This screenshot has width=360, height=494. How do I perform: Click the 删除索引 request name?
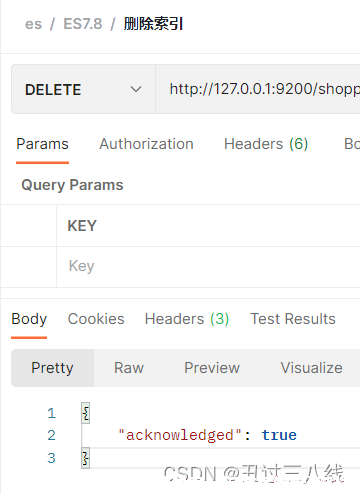pyautogui.click(x=153, y=24)
